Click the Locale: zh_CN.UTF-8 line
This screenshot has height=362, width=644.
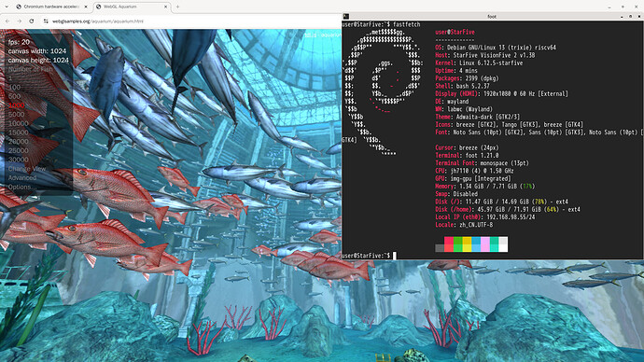coord(464,225)
